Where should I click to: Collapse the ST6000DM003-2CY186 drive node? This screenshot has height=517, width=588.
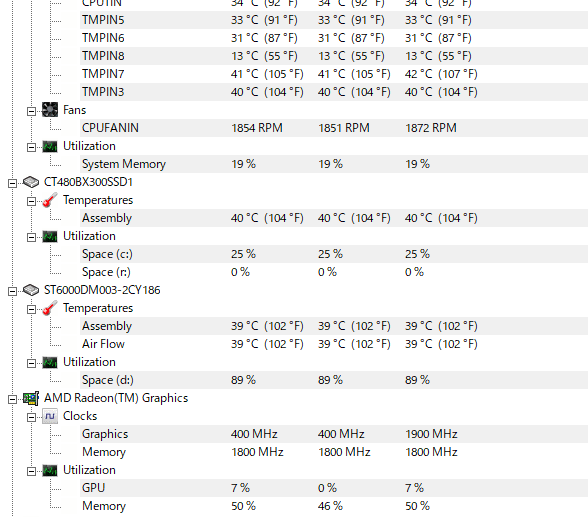click(x=12, y=291)
